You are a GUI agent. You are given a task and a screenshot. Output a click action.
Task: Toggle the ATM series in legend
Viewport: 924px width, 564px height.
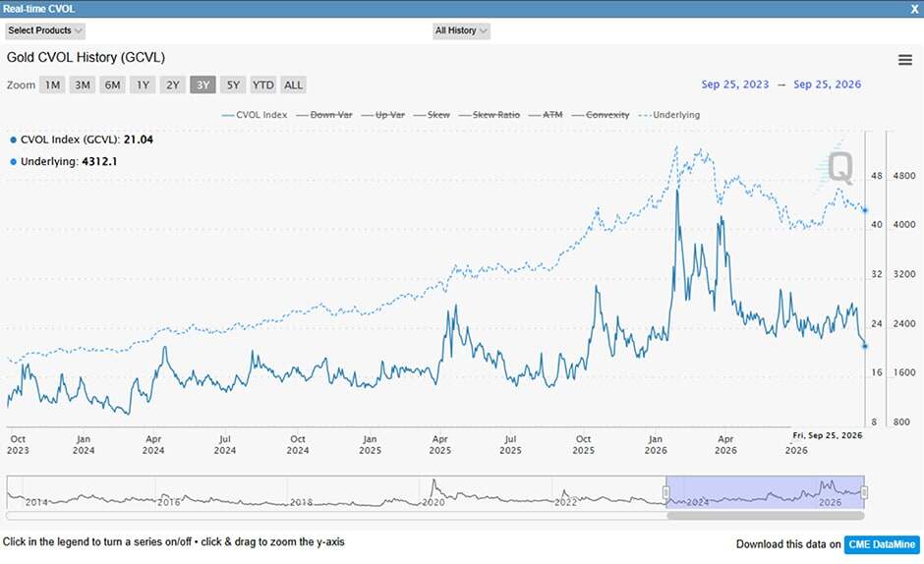click(x=546, y=115)
